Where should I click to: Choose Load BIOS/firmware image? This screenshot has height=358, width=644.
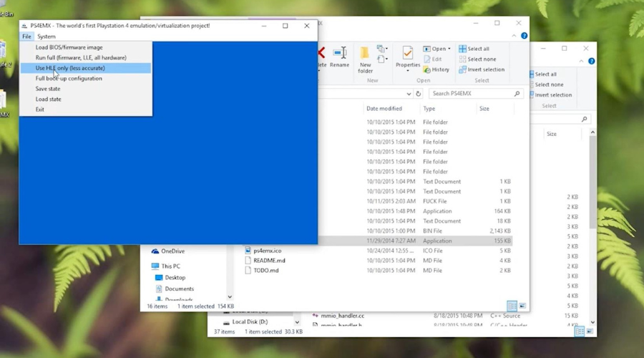86,47
